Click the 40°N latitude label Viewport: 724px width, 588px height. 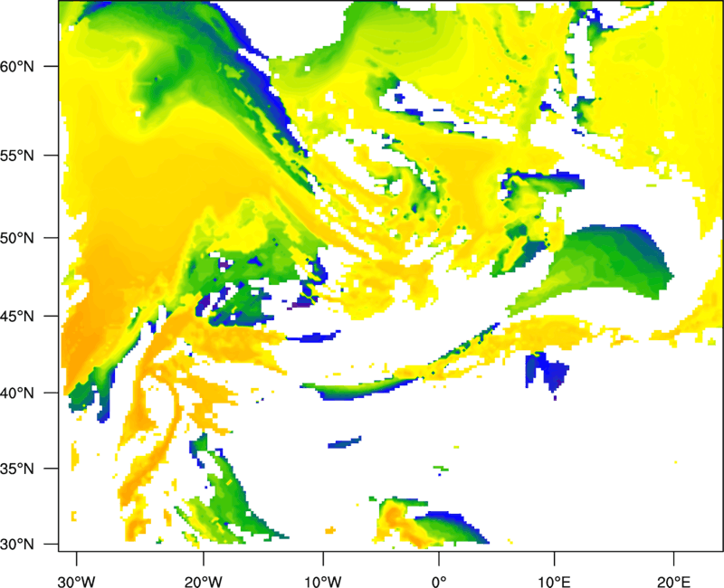[x=17, y=394]
